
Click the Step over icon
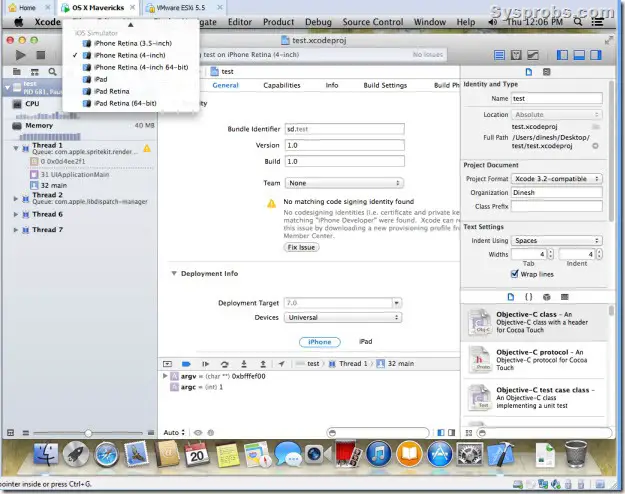225,364
